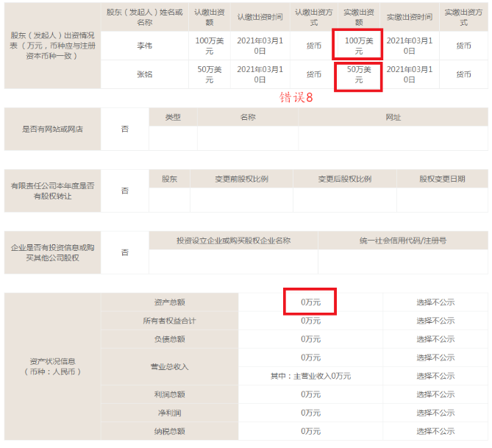The height and width of the screenshot is (448, 492).
Task: Click shareholder name cell 张铭
Action: tap(144, 74)
